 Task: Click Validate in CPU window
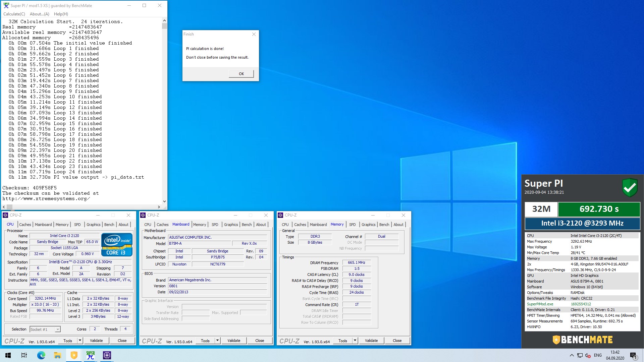pos(96,341)
